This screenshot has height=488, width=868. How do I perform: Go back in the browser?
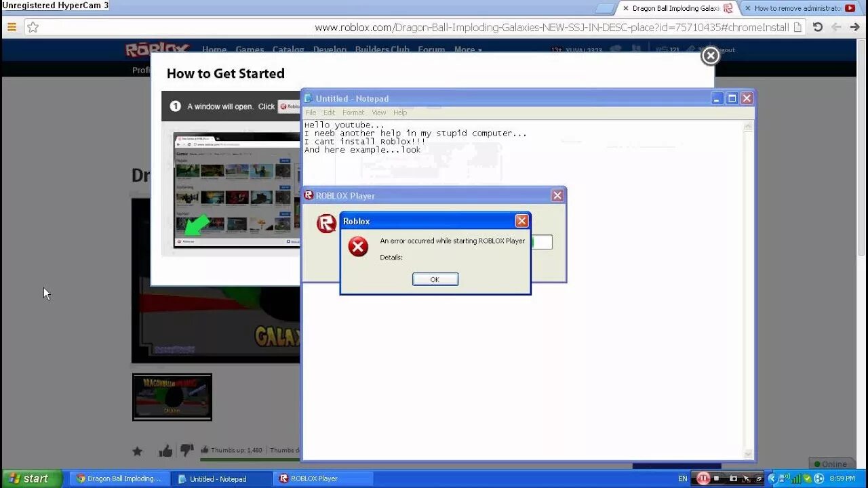click(836, 27)
